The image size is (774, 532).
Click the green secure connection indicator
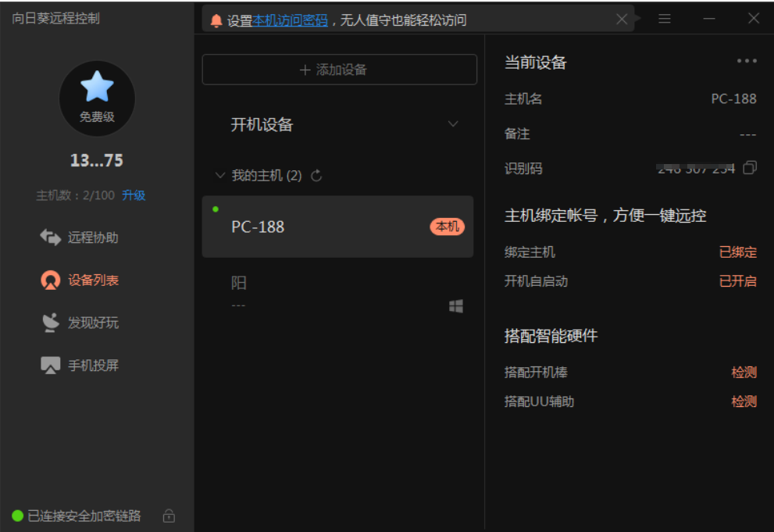18,516
